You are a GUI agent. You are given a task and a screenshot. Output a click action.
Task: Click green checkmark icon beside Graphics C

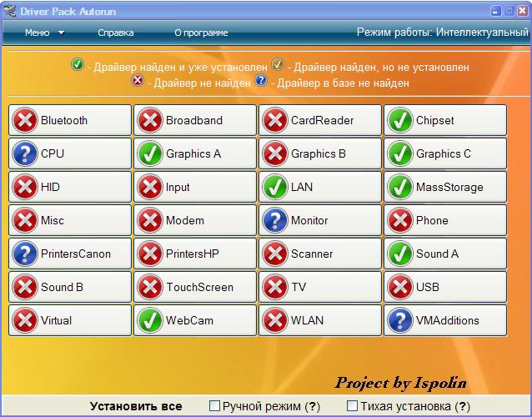click(400, 153)
